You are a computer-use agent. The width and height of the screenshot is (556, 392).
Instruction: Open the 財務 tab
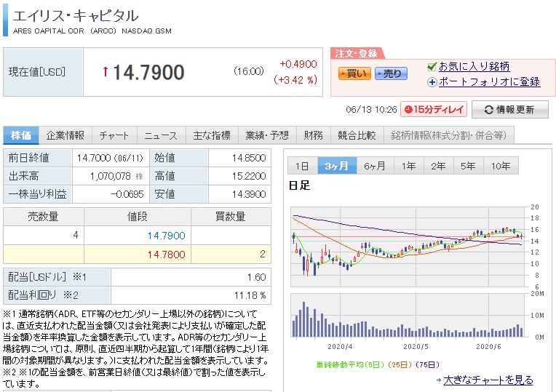314,135
